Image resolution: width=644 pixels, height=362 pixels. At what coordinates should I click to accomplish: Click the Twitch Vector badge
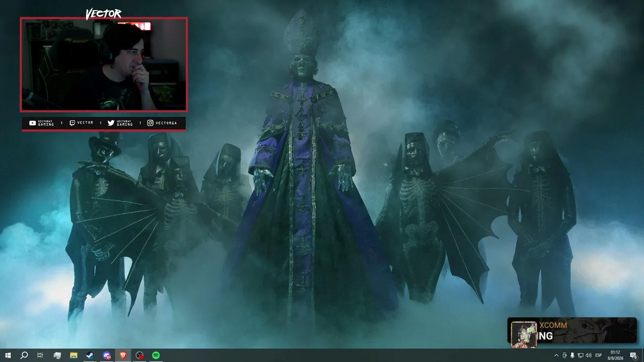coord(82,123)
